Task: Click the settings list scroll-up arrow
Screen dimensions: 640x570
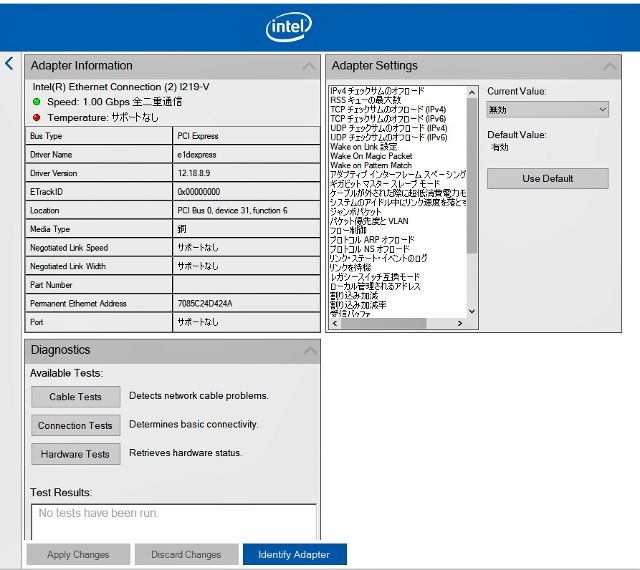Action: point(472,92)
